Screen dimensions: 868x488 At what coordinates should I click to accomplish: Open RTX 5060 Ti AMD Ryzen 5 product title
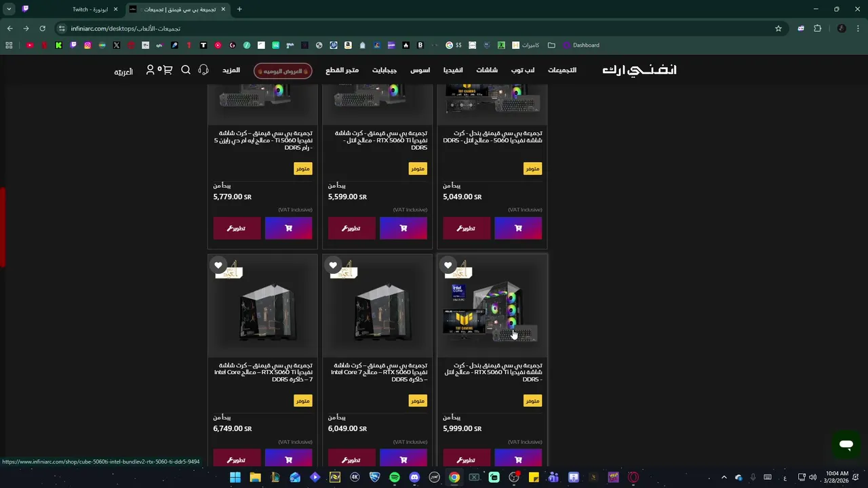pyautogui.click(x=263, y=140)
